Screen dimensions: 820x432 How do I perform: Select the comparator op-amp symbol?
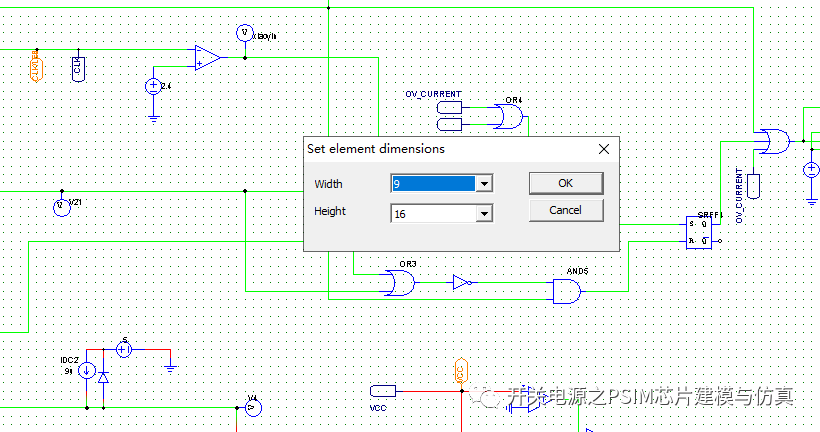tap(208, 58)
